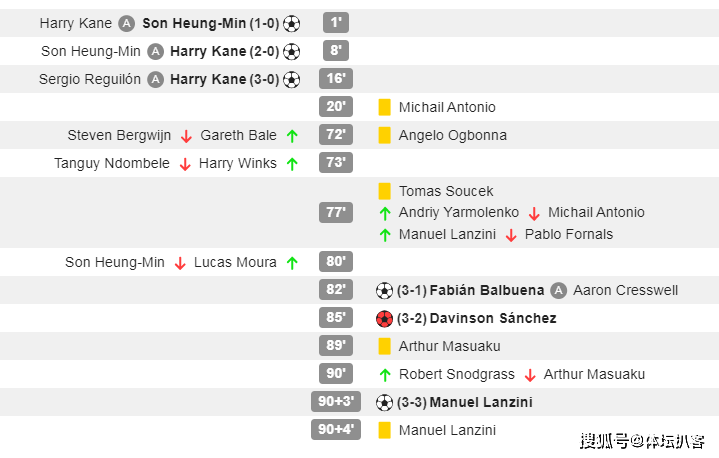Click Andriy Yarmolenko's name at 77'
The height and width of the screenshot is (458, 719).
459,212
